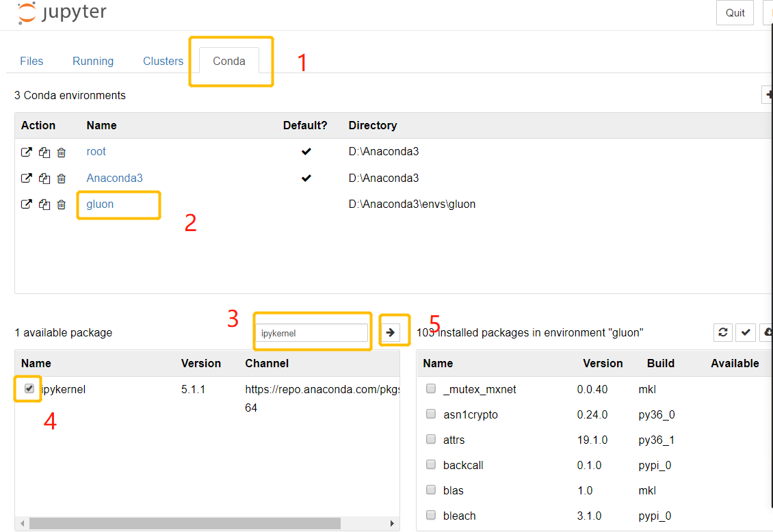The height and width of the screenshot is (532, 773).
Task: Click installed packages Version column header
Action: coord(603,364)
